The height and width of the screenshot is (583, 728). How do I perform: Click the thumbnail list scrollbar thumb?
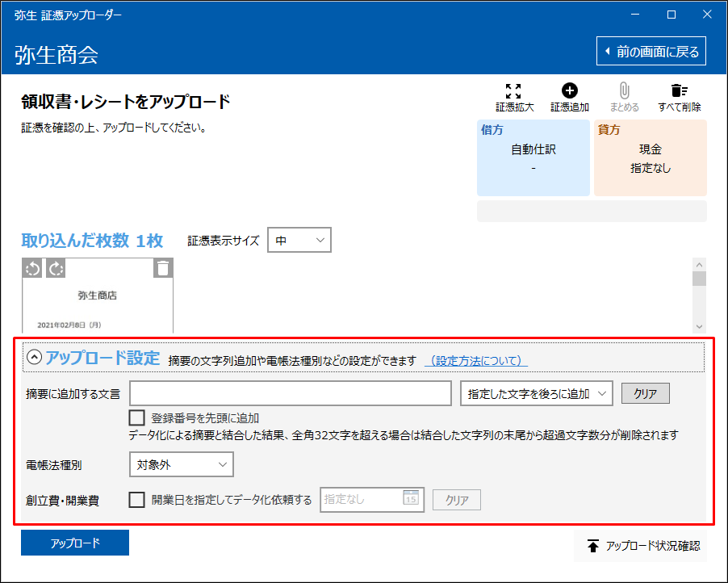click(699, 279)
